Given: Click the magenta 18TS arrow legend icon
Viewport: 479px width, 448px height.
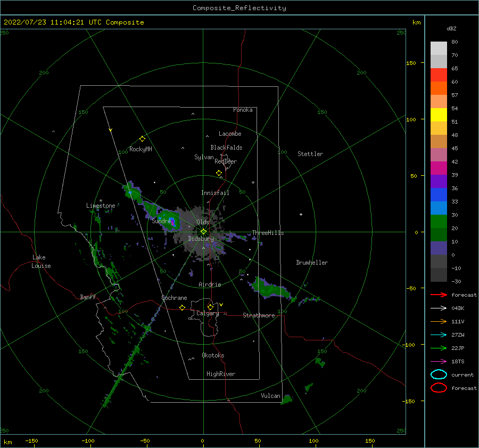Looking at the screenshot, I should coord(439,362).
